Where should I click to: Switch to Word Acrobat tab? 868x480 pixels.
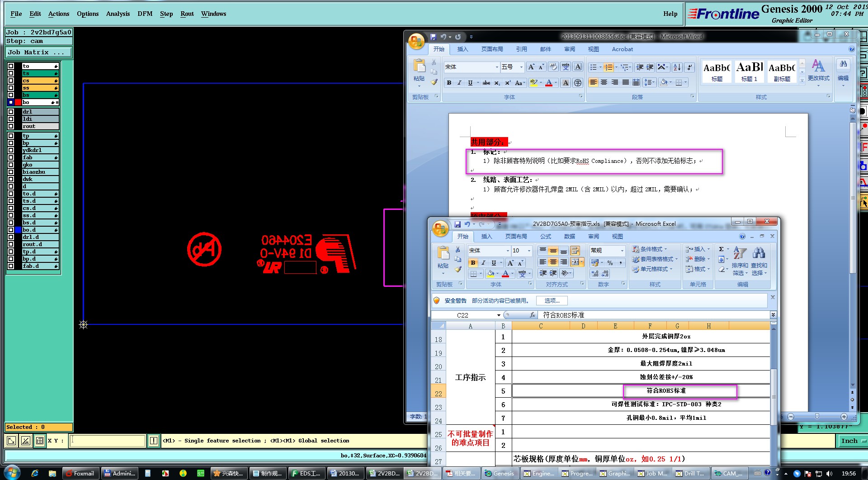[623, 49]
